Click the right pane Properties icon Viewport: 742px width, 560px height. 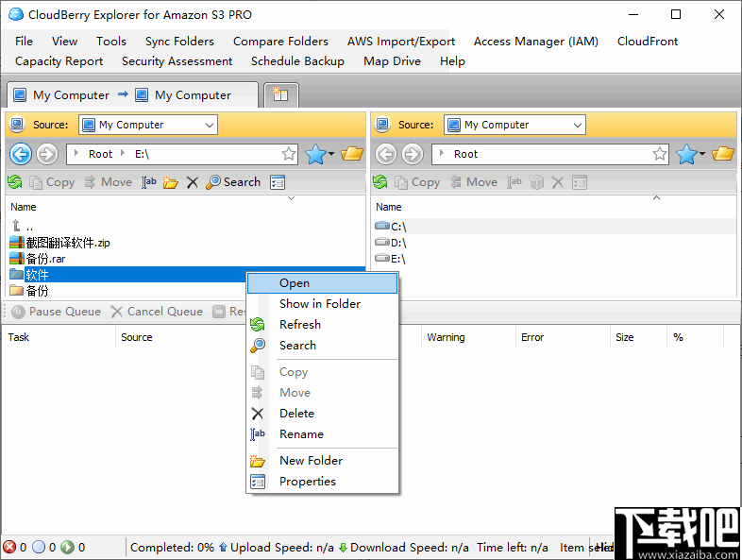pos(580,182)
